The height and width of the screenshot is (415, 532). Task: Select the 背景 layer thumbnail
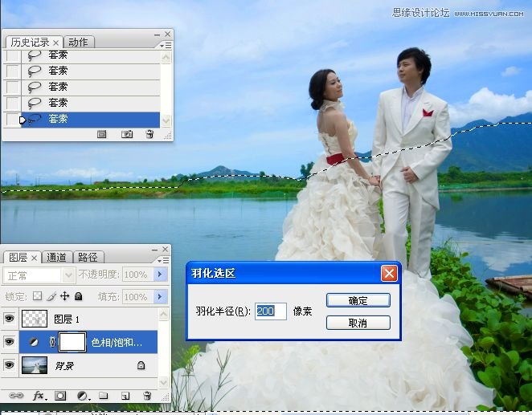(x=35, y=365)
